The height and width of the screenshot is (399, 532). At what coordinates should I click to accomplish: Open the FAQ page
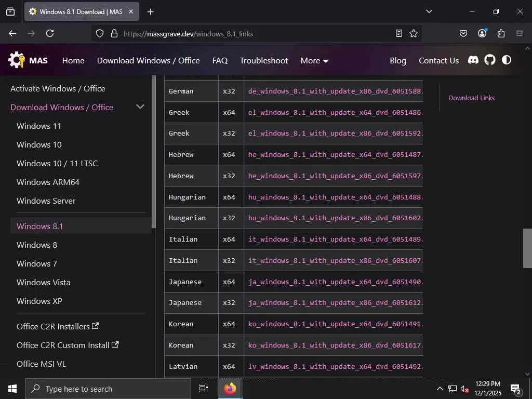click(x=220, y=61)
